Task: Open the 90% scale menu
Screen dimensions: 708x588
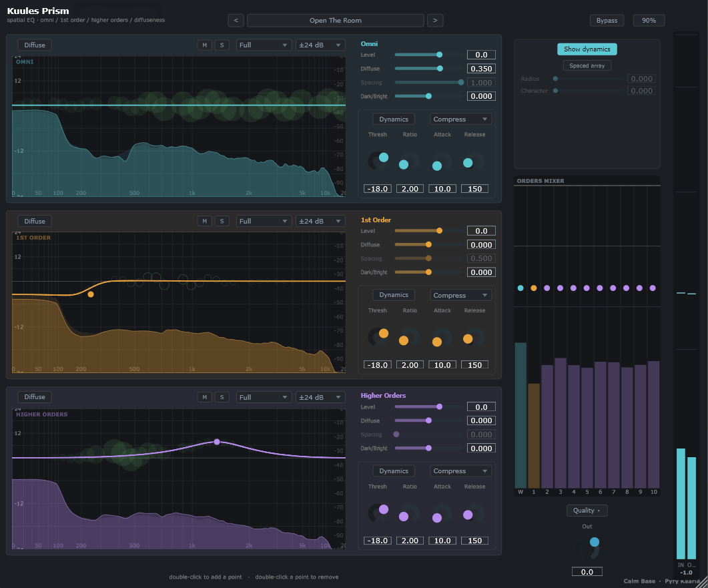Action: tap(649, 20)
